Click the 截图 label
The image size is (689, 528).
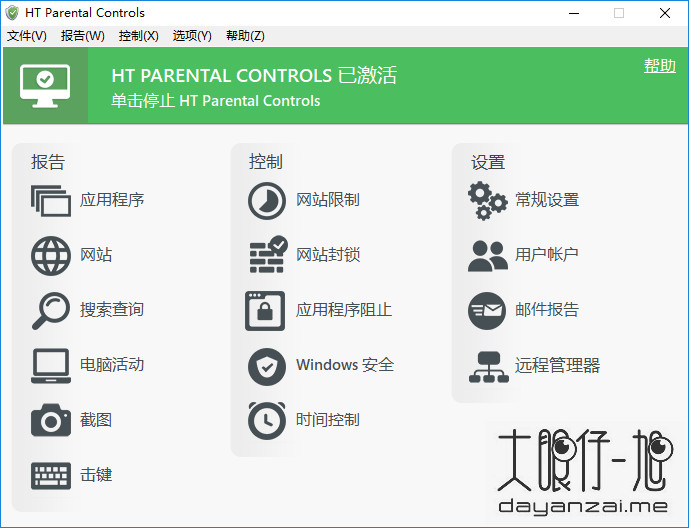tap(96, 420)
